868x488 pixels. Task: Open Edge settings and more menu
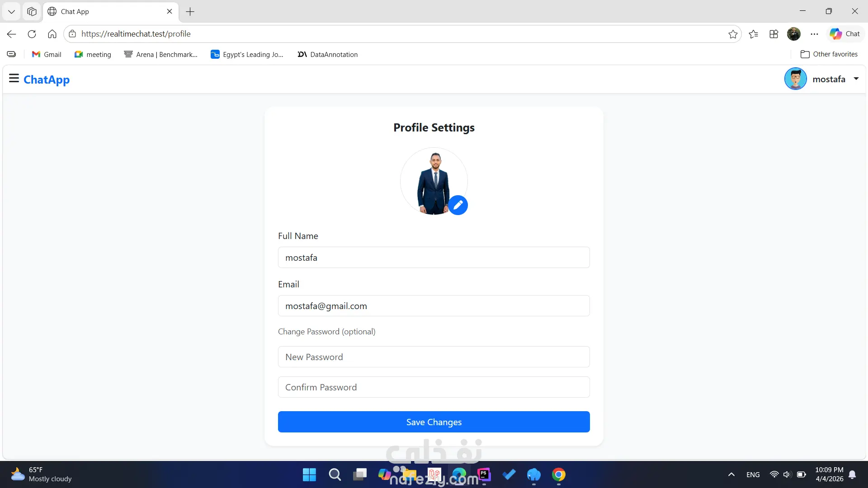coord(814,34)
